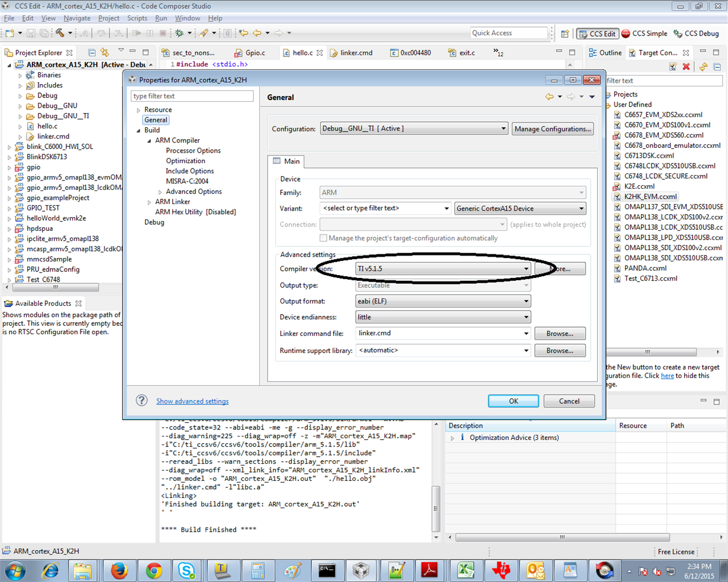Collapse the ARM Compiler tree node
The image size is (728, 582).
149,141
